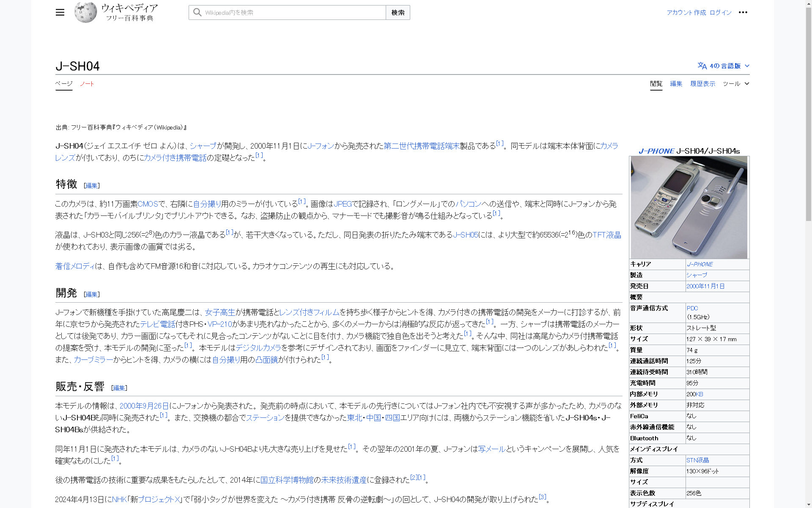Viewport: 812px width, 508px height.
Task: Click the language globe icon
Action: [x=702, y=66]
